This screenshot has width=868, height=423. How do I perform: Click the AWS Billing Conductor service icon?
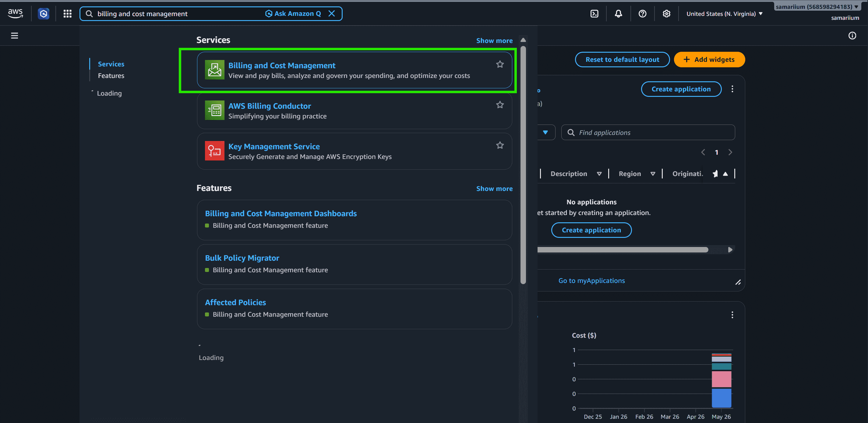[x=215, y=110]
